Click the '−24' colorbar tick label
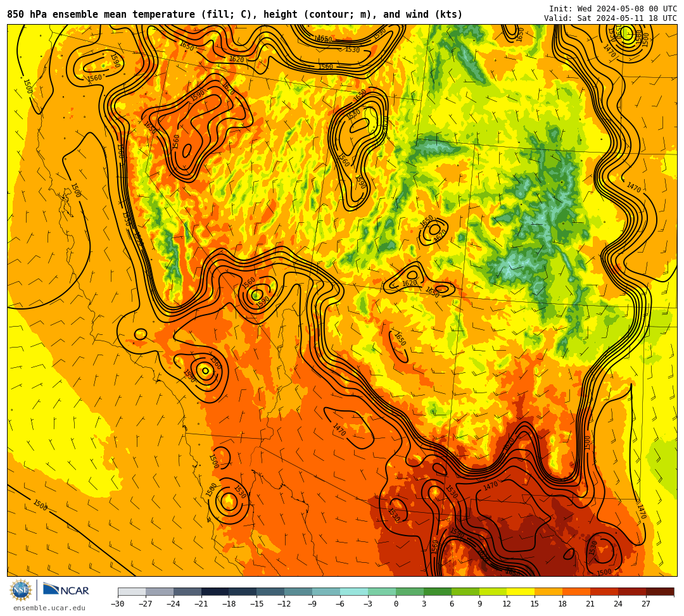The image size is (684, 616). pos(174,604)
